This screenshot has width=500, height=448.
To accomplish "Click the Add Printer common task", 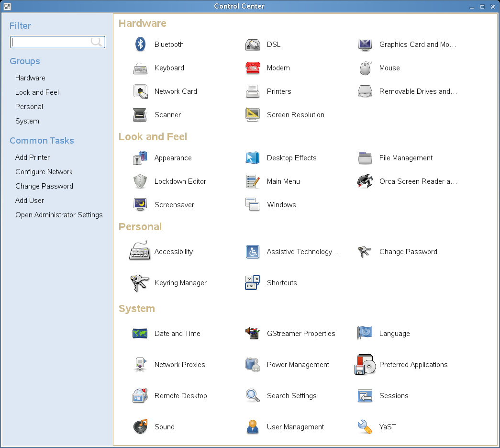I will (33, 157).
